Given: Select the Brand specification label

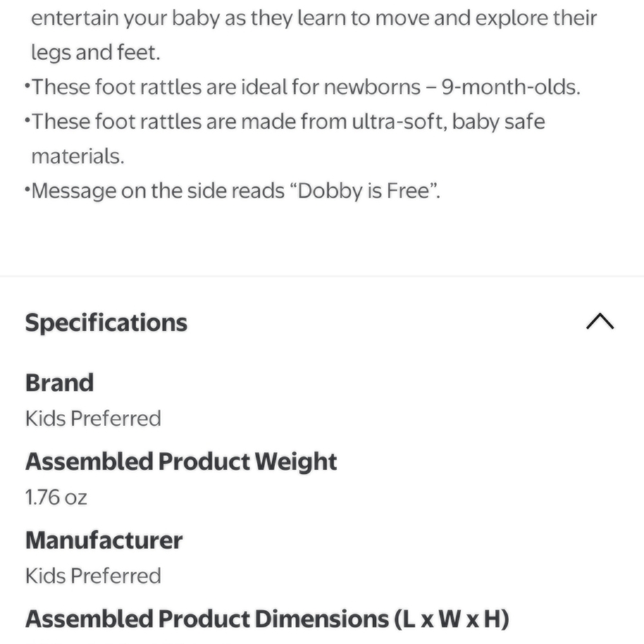Looking at the screenshot, I should coord(59,383).
